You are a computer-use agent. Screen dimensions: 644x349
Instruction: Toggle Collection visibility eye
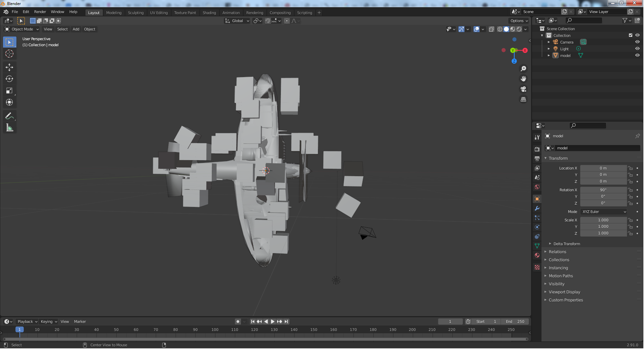point(638,36)
